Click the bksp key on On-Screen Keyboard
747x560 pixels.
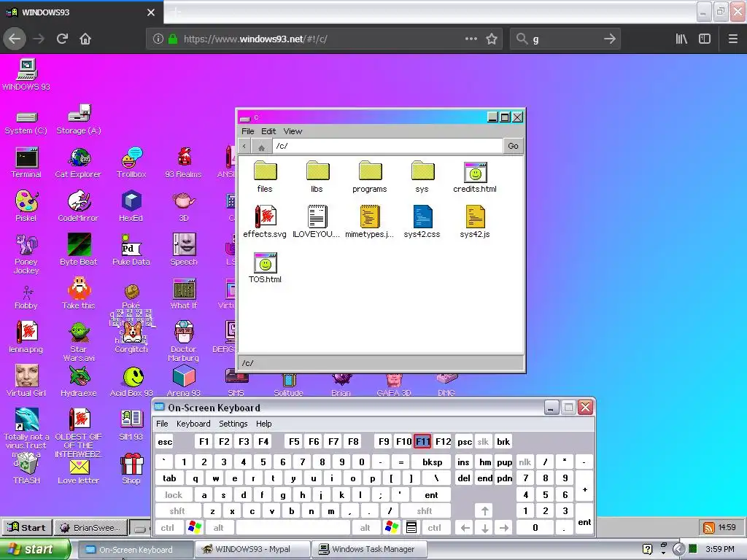pos(432,462)
